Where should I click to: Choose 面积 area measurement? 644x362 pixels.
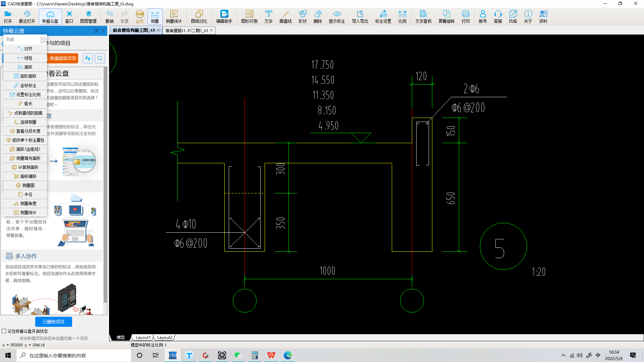(x=25, y=67)
